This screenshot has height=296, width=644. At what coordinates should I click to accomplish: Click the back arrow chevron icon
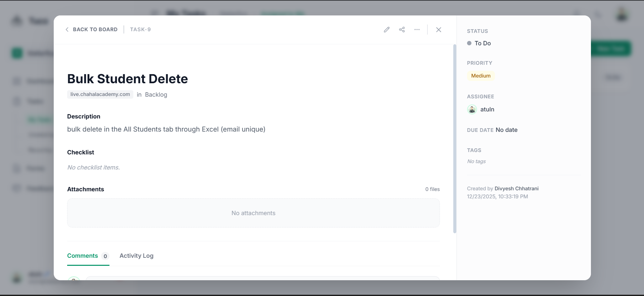67,30
